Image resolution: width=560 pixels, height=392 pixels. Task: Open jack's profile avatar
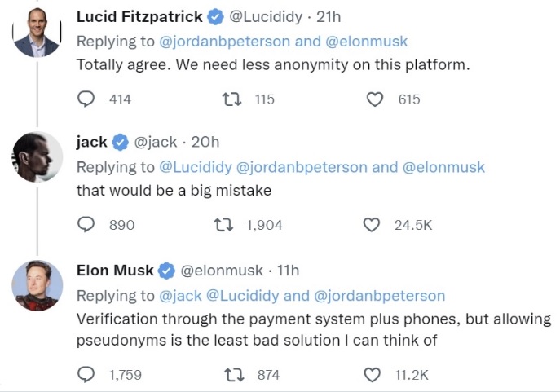[x=37, y=157]
